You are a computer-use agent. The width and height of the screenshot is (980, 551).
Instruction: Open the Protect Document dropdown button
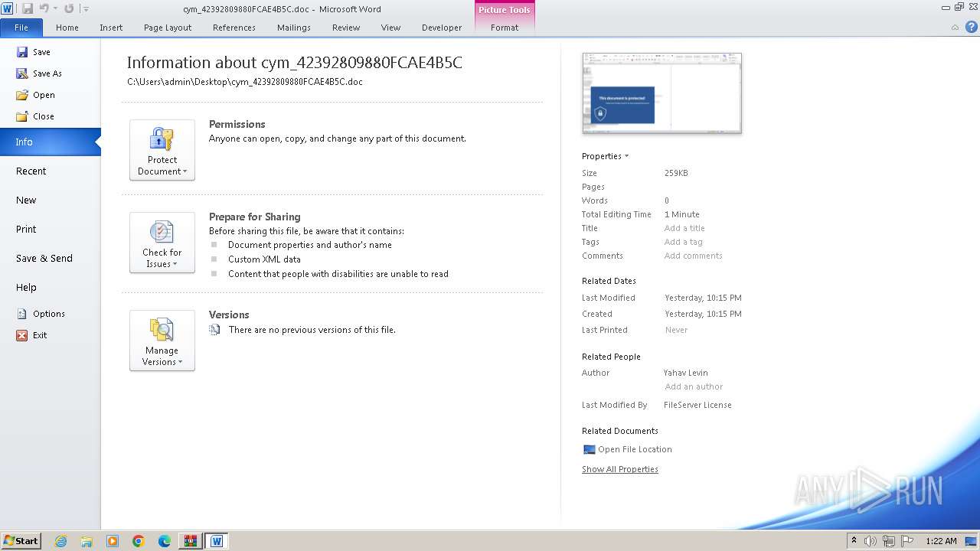(162, 150)
